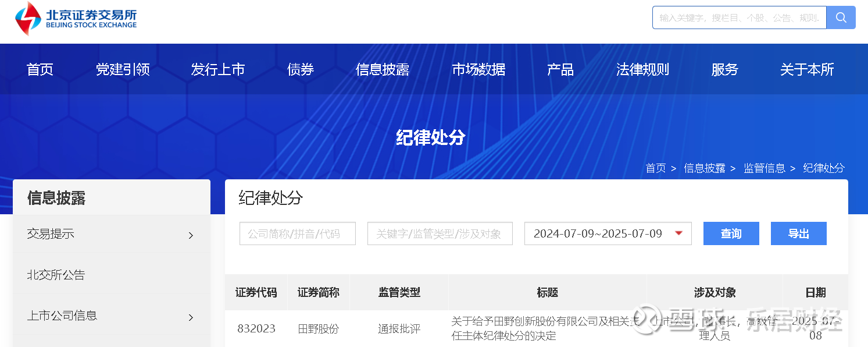Viewport: 868px width, 347px height.
Task: Click the 证券代码 column header
Action: (256, 292)
